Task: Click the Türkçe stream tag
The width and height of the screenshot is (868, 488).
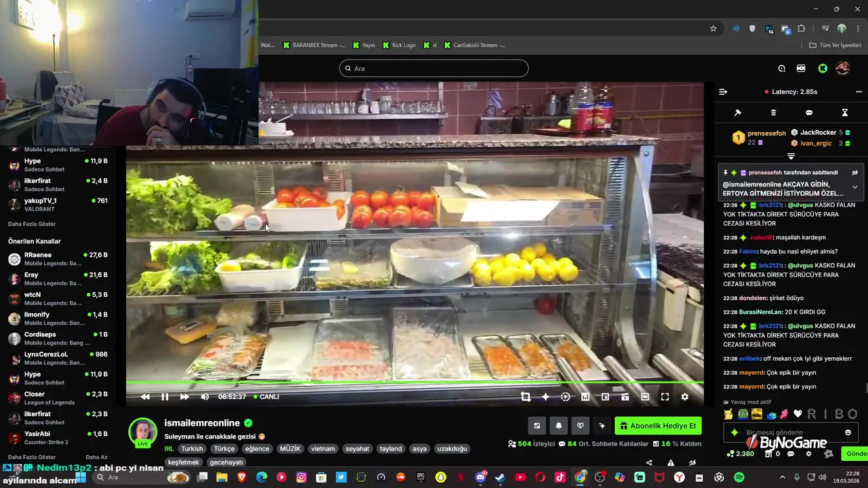Action: [x=224, y=449]
